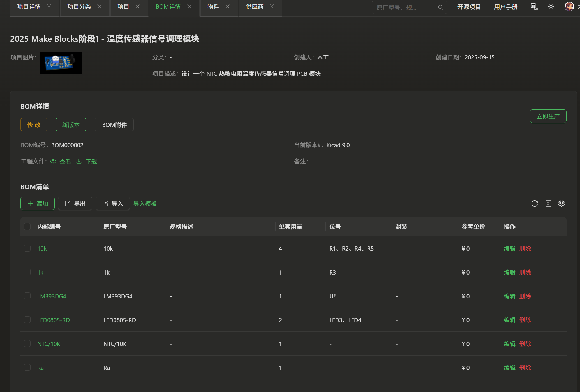
Task: Check the select-all header checkbox
Action: (x=27, y=227)
